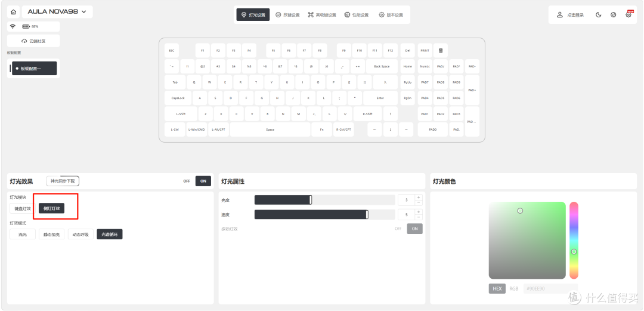Screen dimensions: 644x311
Task: Select the PAD0 numpad key
Action: pos(432,130)
